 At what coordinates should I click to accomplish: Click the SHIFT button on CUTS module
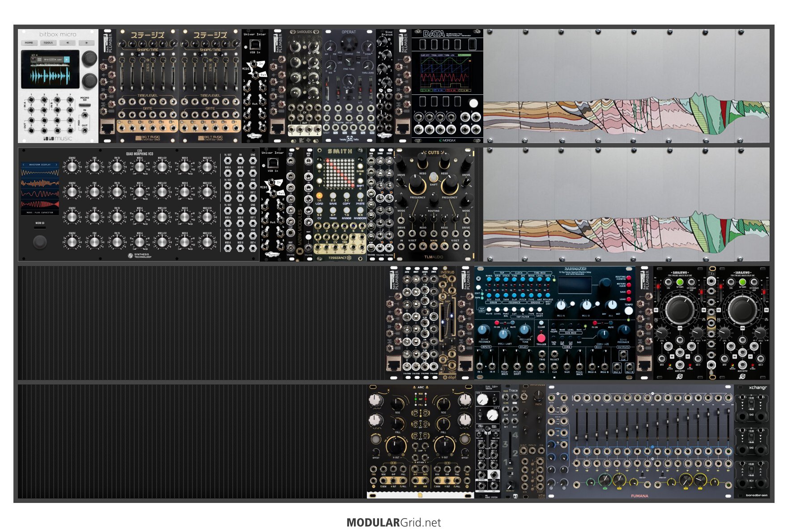434,178
